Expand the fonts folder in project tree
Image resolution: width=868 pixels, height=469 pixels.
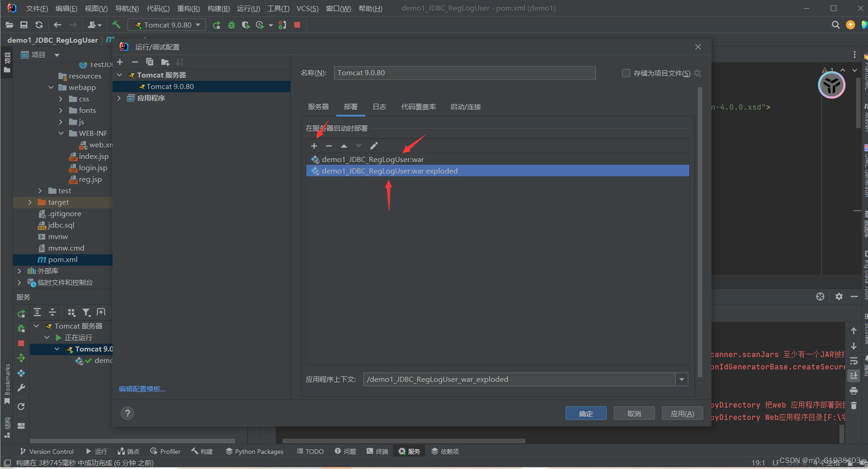[61, 110]
